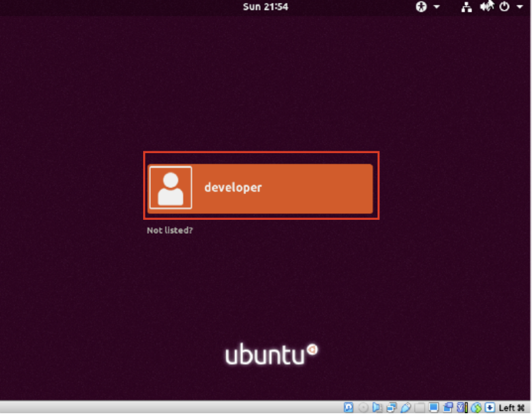
Task: Click the VirtualBox hard disk activity icon
Action: (348, 408)
